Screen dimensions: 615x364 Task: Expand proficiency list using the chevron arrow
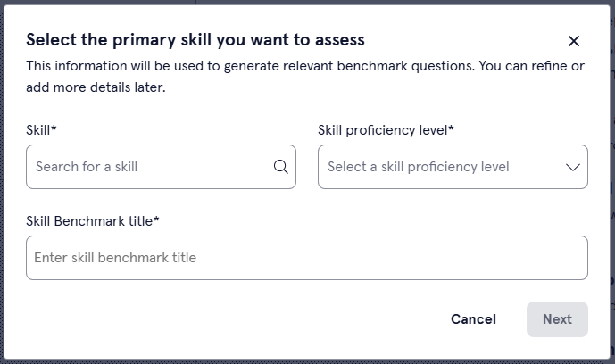coord(573,167)
